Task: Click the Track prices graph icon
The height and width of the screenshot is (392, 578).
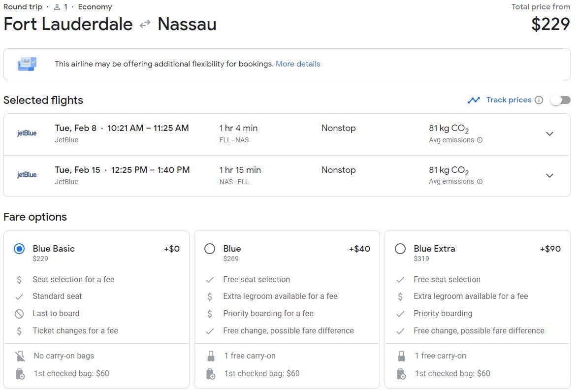Action: tap(474, 100)
